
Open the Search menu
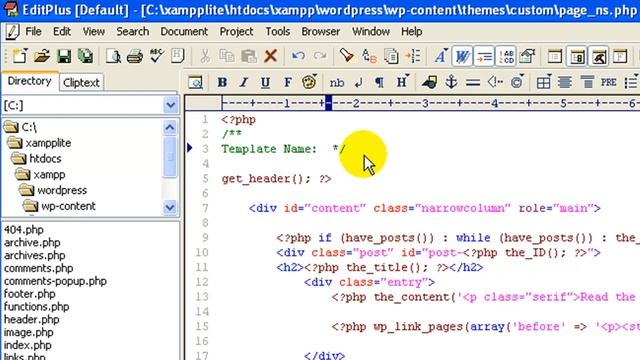coord(132,31)
